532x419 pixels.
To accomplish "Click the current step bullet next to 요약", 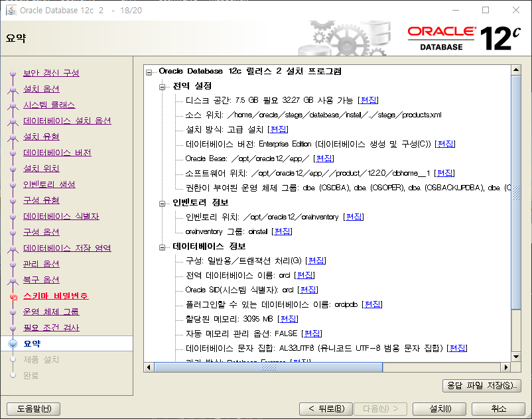I will pos(13,343).
